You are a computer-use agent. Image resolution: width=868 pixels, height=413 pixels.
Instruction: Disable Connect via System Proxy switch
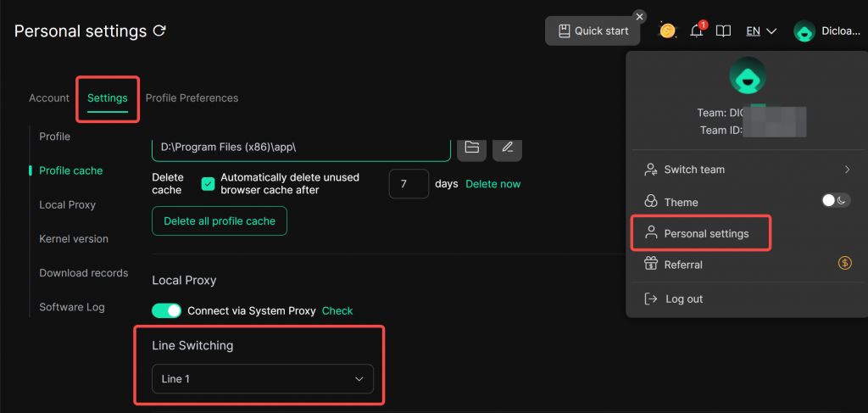tap(167, 310)
